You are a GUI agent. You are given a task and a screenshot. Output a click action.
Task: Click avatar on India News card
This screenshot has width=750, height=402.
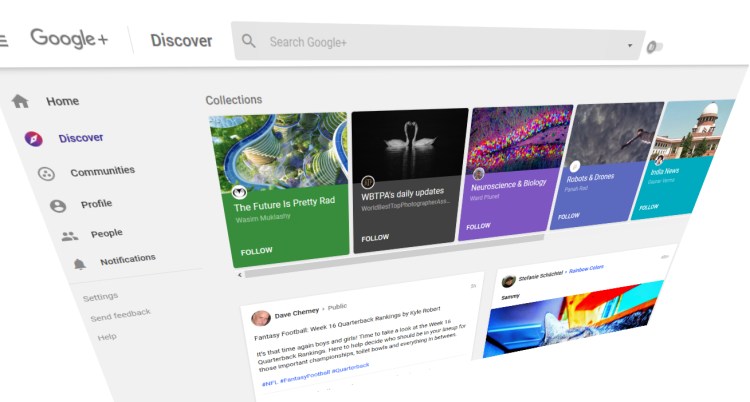tap(659, 160)
